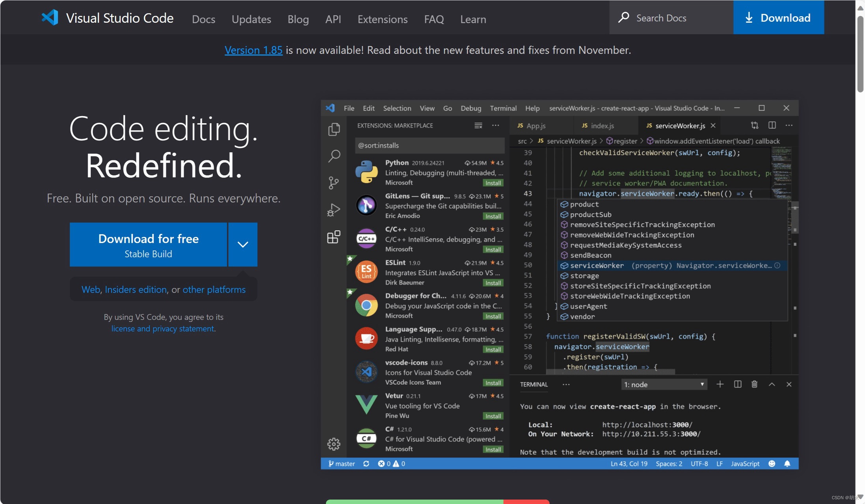Click JavaScript language mode in status bar

[x=745, y=463]
